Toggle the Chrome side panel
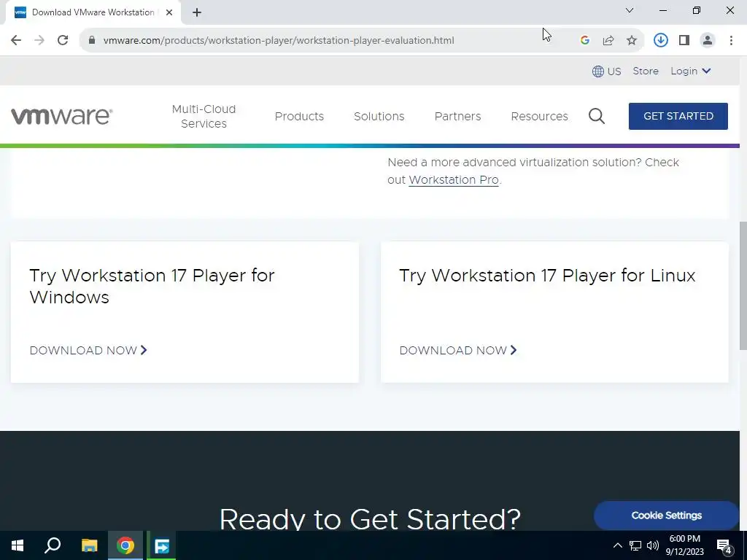This screenshot has width=747, height=560. point(684,41)
